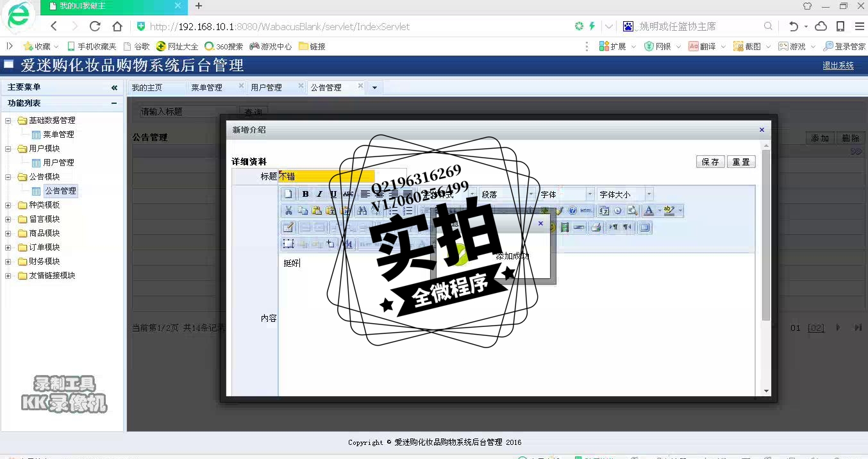Image resolution: width=868 pixels, height=459 pixels.
Task: Reload the page with the browser refresh icon
Action: click(95, 26)
